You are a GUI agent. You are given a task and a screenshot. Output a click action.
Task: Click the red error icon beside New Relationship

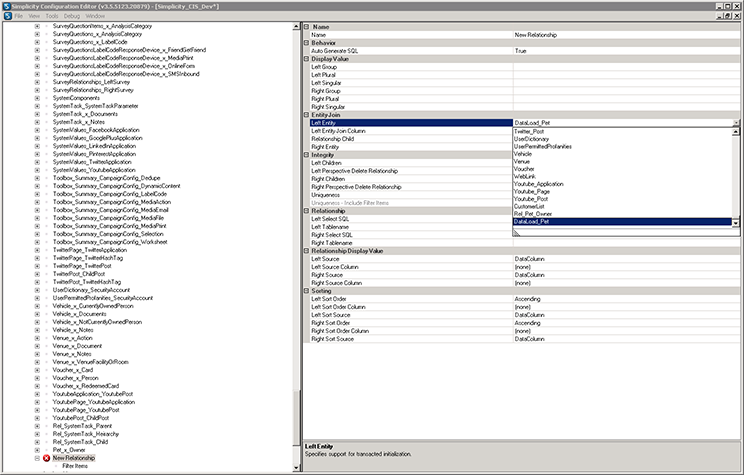[x=46, y=458]
